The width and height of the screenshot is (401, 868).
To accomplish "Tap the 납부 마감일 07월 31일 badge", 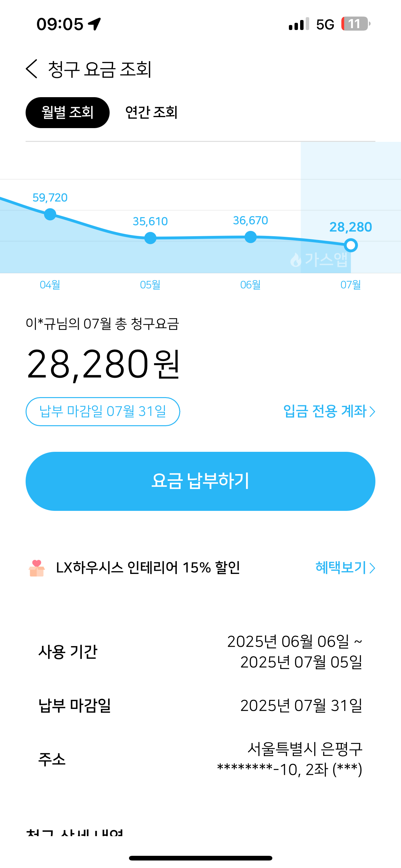I will click(x=103, y=412).
